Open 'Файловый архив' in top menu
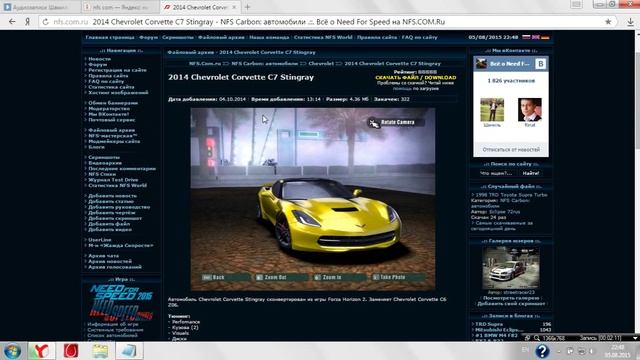The height and width of the screenshot is (360, 640). point(221,37)
